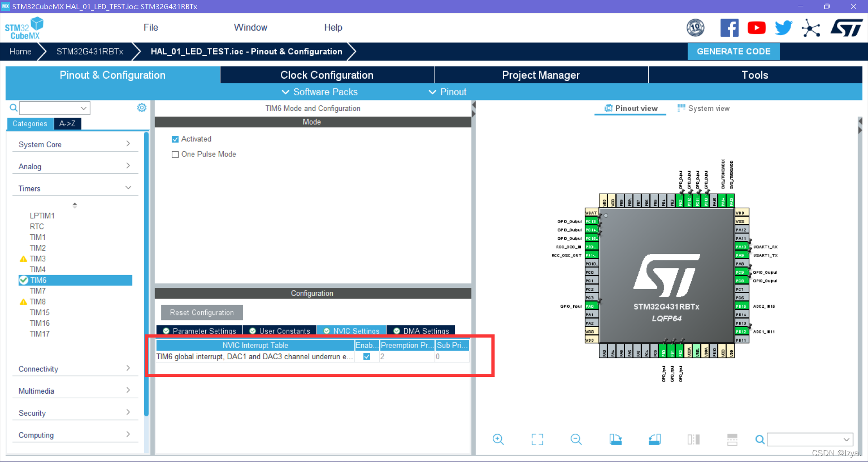Click the TIM8 warning triangle icon
Screen dimensions: 868x462
click(x=24, y=302)
